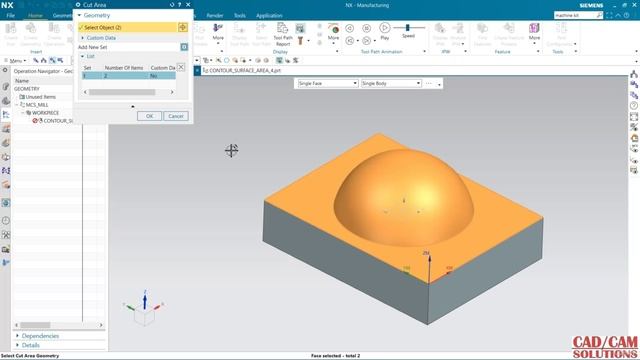640x360 pixels.
Task: Collapse the List section
Action: [x=82, y=56]
